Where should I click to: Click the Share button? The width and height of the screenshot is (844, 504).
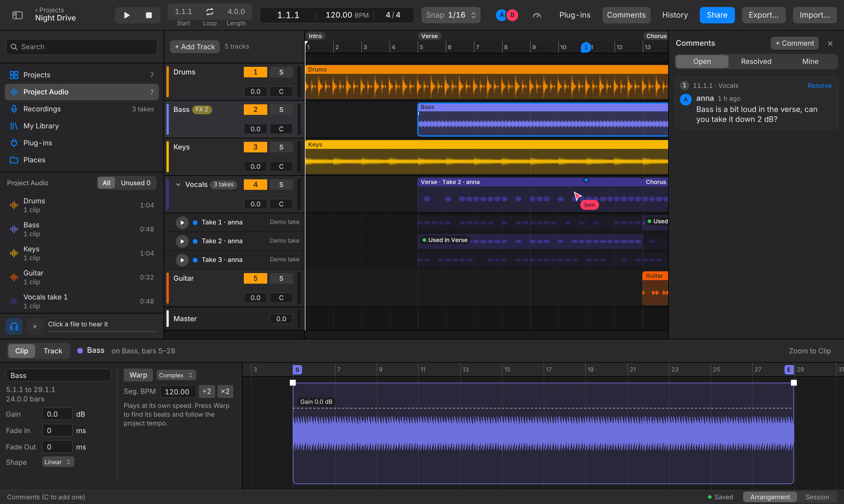pos(717,15)
